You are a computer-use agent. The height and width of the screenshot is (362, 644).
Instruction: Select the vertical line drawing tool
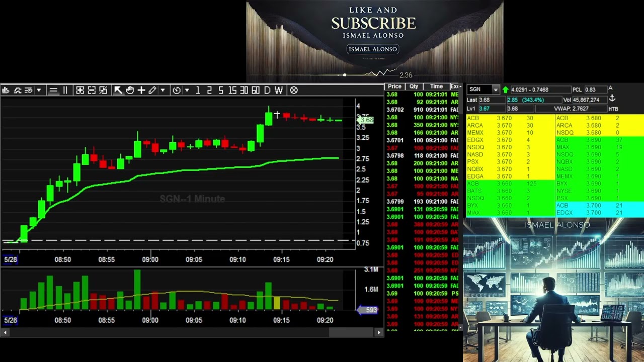[x=65, y=90]
